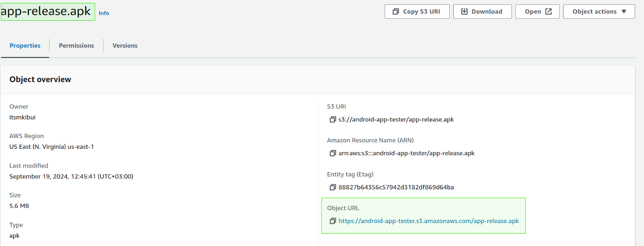Expand the Object actions dropdown

tap(599, 12)
